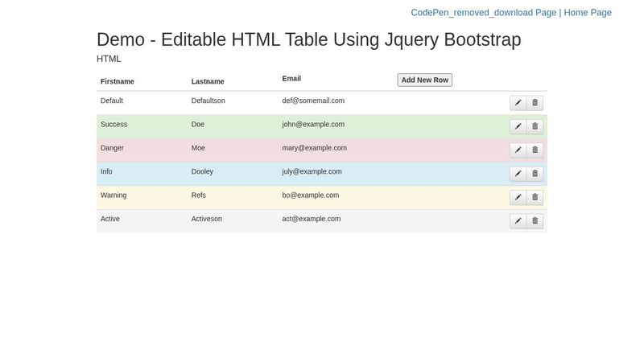This screenshot has height=362, width=644.
Task: Click the Firstname column header
Action: click(117, 81)
